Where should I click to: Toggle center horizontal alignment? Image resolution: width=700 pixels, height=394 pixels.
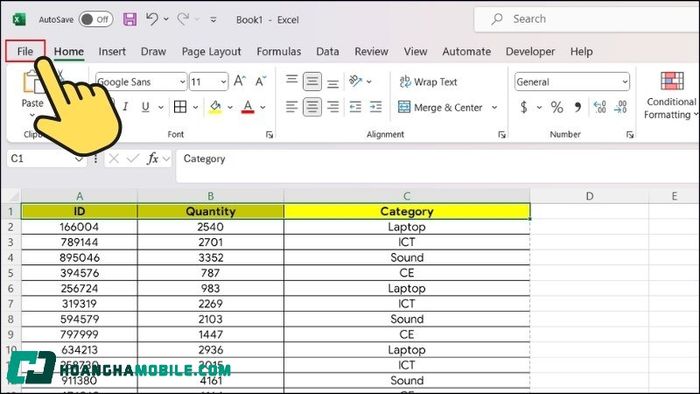tap(312, 107)
